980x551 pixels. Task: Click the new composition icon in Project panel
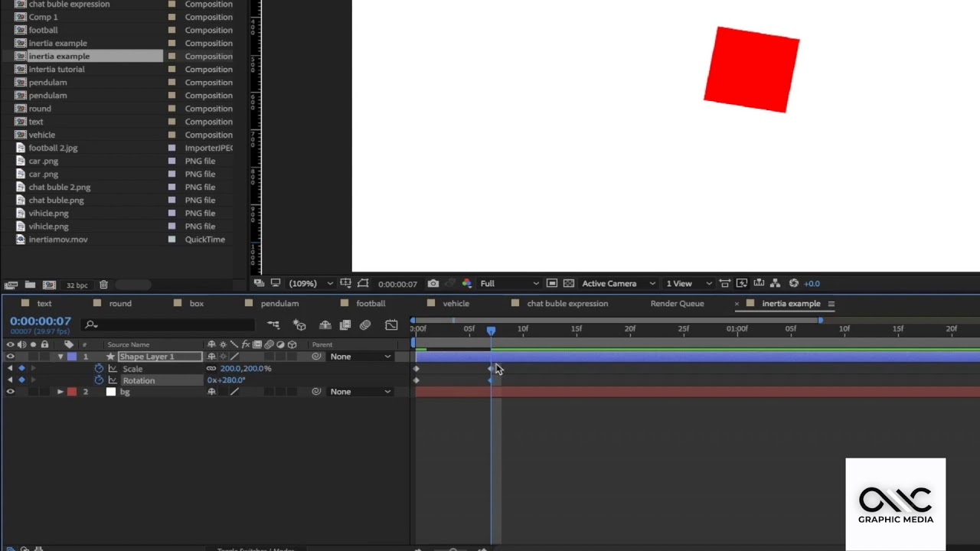pyautogui.click(x=49, y=285)
